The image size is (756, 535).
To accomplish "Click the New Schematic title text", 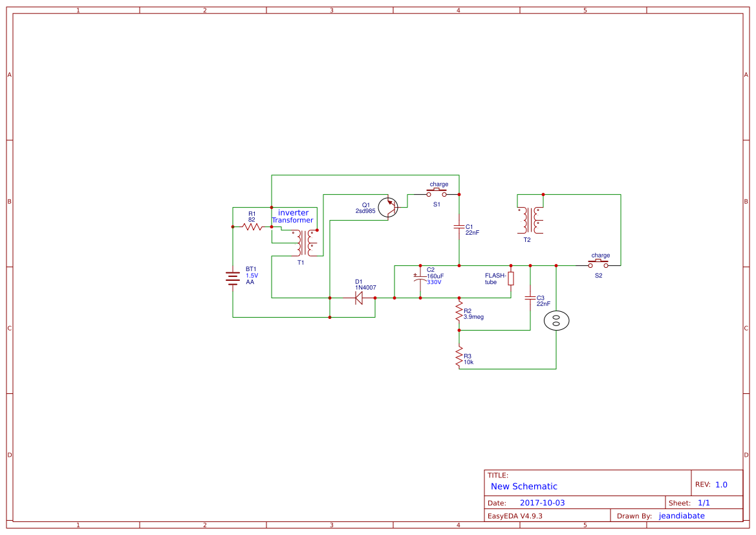I will (x=524, y=486).
